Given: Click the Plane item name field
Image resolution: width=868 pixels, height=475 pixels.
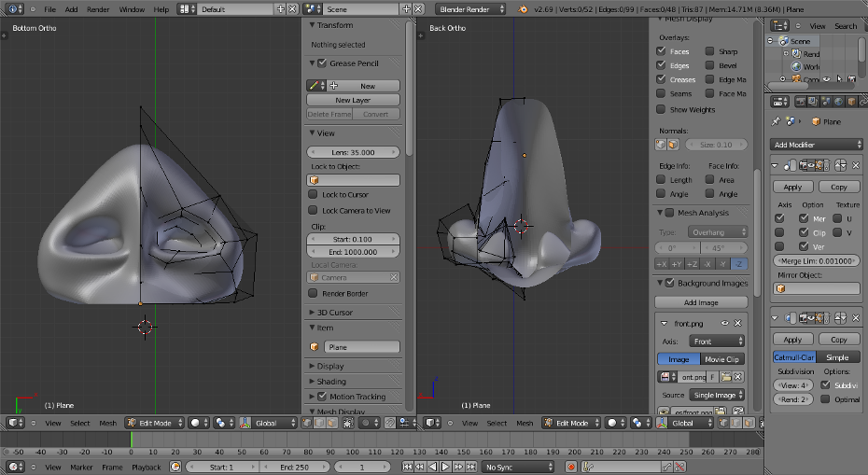Looking at the screenshot, I should point(361,347).
